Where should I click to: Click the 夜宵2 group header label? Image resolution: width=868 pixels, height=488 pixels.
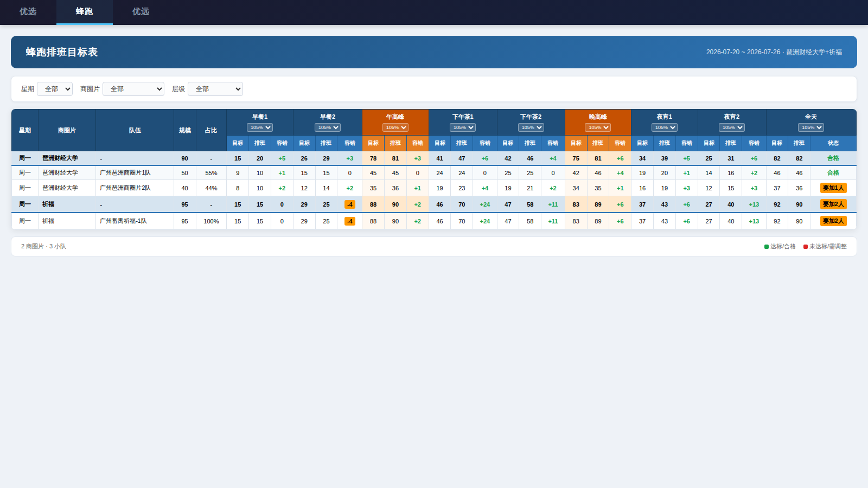coord(732,117)
